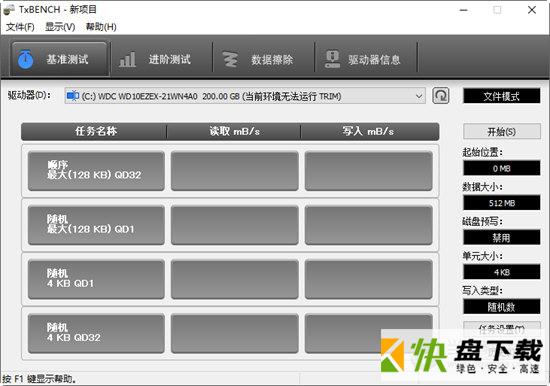Viewport: 550px width, 386px height.
Task: Click write result cell for 随机 128 KB QD1
Action: click(x=369, y=225)
